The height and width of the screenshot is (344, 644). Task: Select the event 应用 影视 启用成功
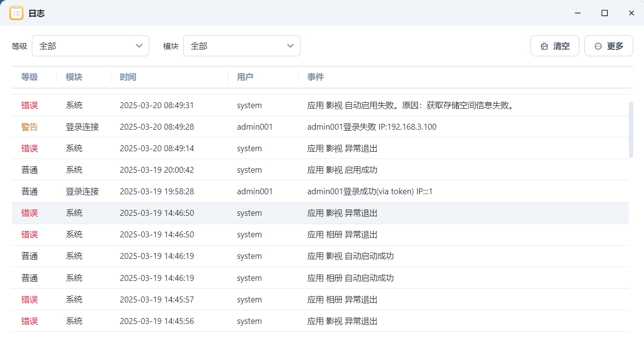(x=342, y=170)
